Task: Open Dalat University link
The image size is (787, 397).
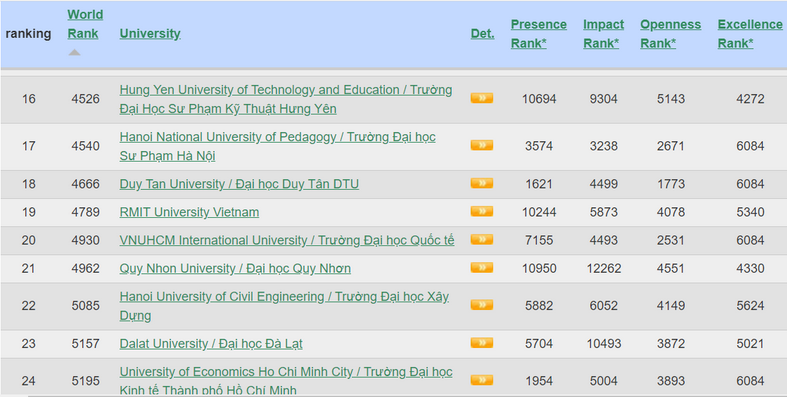Action: (x=211, y=344)
